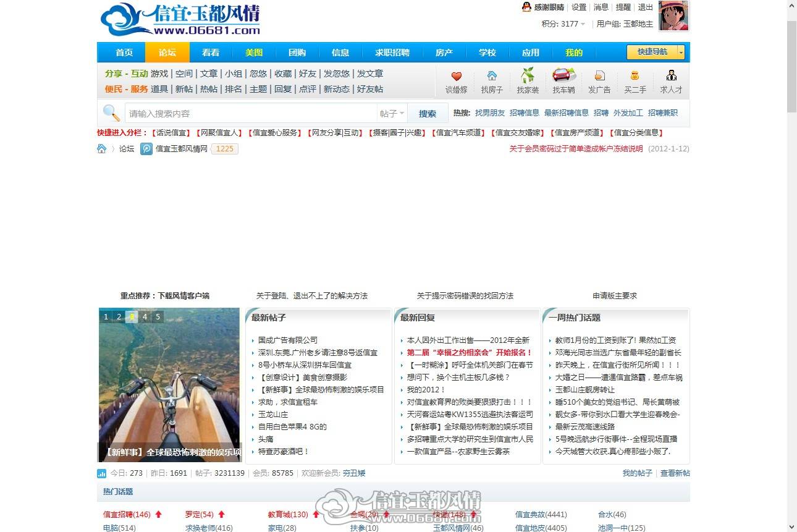
Task: Switch to the 论坛 tab
Action: (x=167, y=53)
